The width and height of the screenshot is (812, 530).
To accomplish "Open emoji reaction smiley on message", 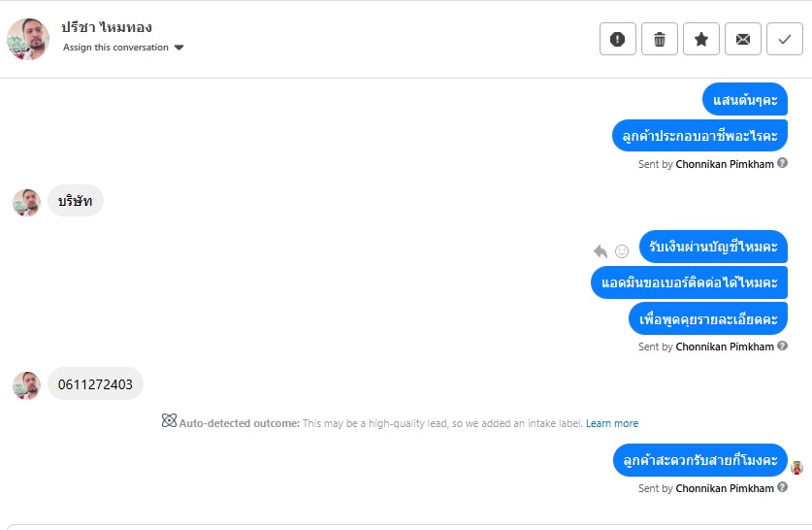I will tap(622, 250).
